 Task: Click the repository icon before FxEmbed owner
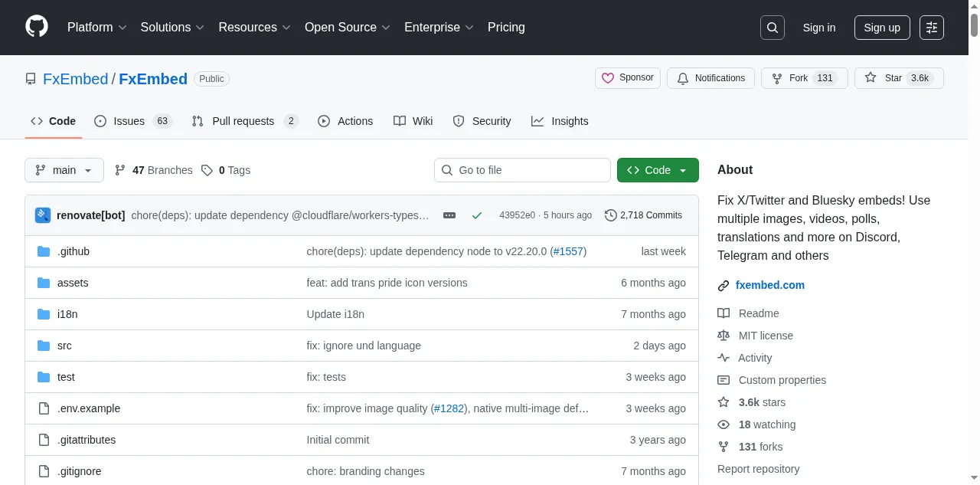(31, 79)
